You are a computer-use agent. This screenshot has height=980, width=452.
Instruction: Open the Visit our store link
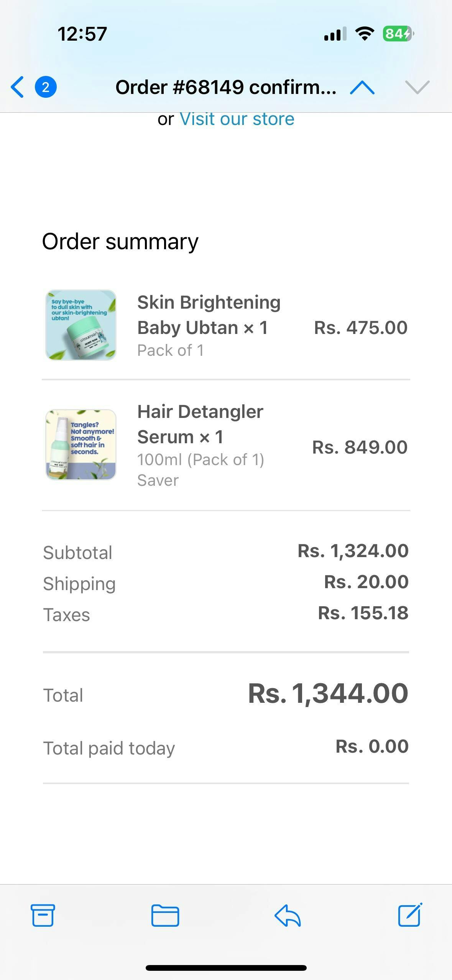click(x=237, y=119)
